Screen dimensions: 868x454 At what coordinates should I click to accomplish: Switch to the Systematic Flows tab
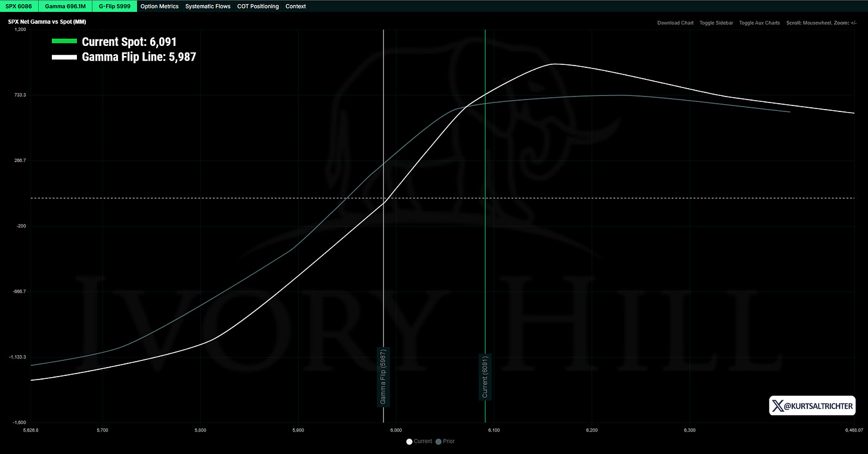coord(207,7)
